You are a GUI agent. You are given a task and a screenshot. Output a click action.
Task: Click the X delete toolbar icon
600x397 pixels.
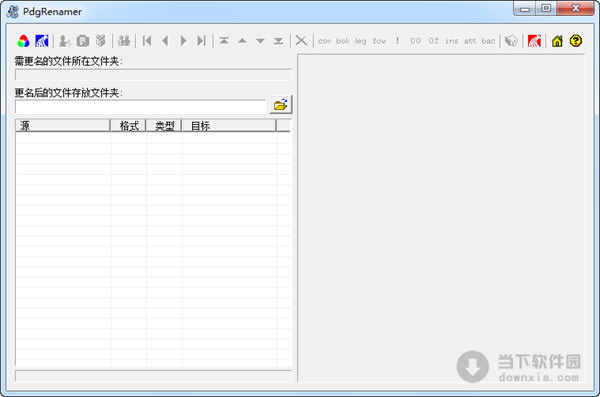[x=302, y=41]
